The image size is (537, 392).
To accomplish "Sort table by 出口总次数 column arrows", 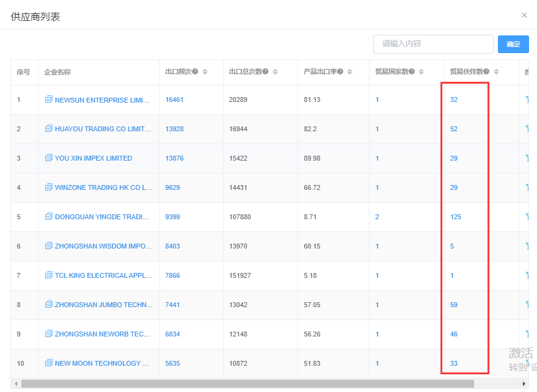I will click(x=275, y=71).
